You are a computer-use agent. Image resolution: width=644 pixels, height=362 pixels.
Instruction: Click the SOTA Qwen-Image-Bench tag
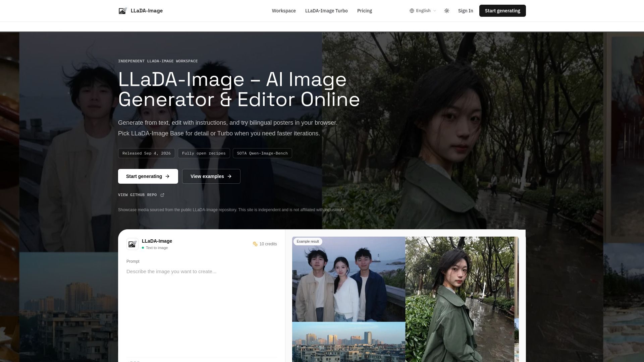pyautogui.click(x=262, y=153)
